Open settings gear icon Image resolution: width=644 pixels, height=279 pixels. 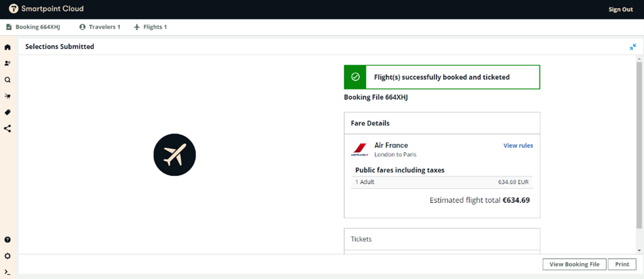pos(8,256)
